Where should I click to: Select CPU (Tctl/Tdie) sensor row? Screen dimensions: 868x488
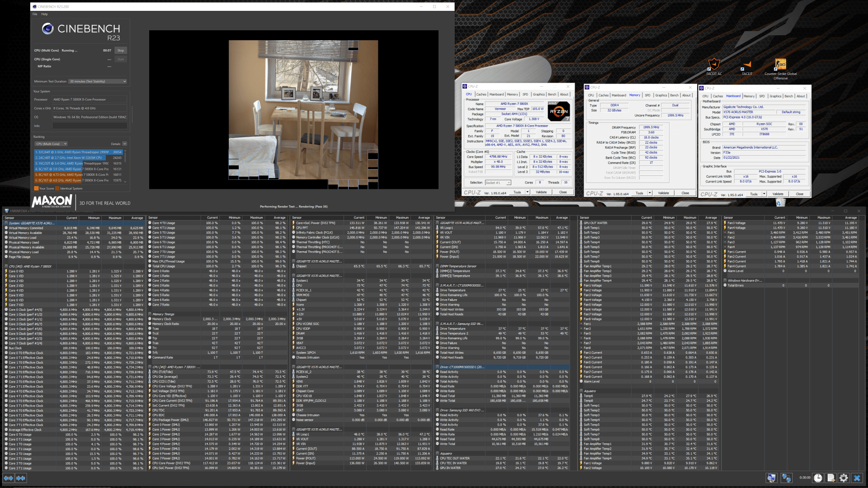[x=217, y=372]
